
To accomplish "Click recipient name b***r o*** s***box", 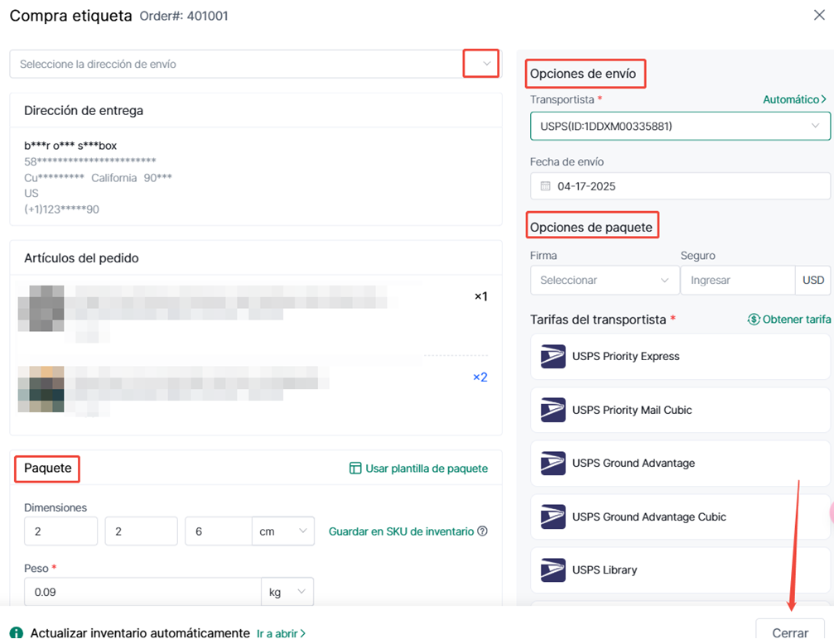I will [x=70, y=146].
